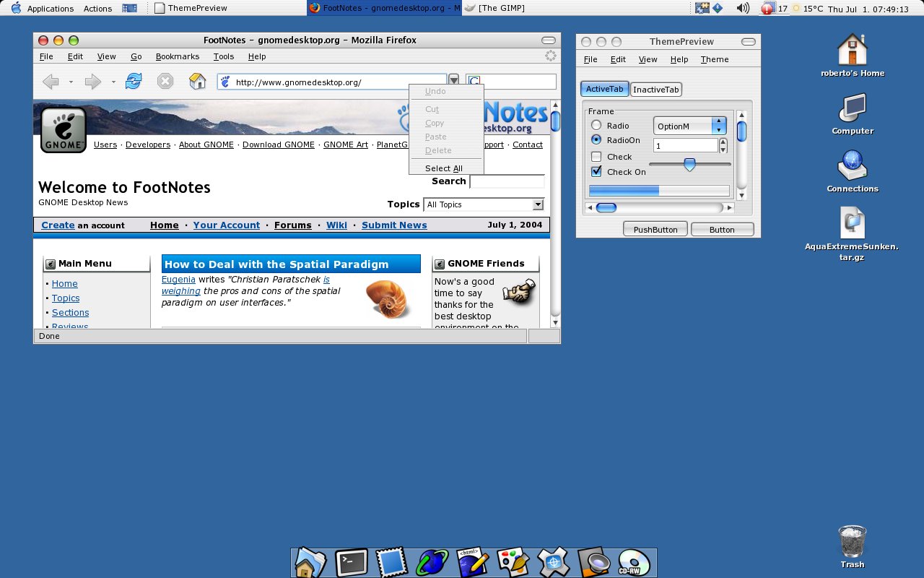Reload the page with the blue Reload icon
The image size is (924, 578).
[x=134, y=81]
